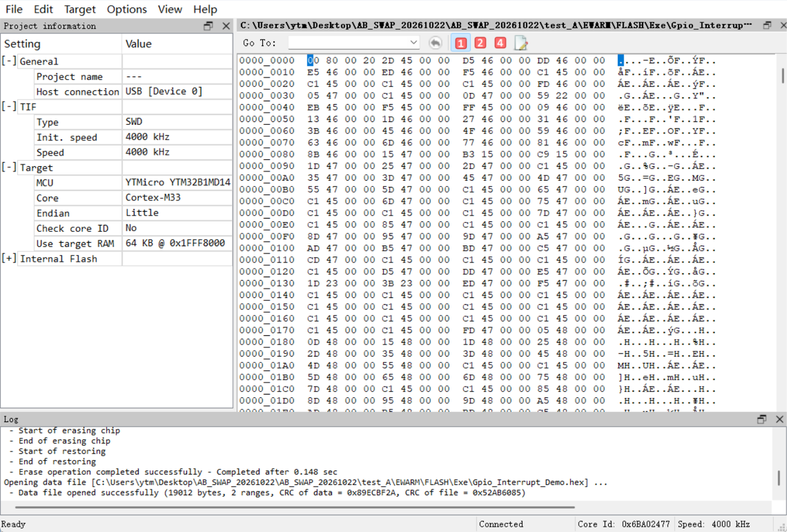Viewport: 787px width, 532px height.
Task: Undock the Log panel
Action: coord(762,419)
